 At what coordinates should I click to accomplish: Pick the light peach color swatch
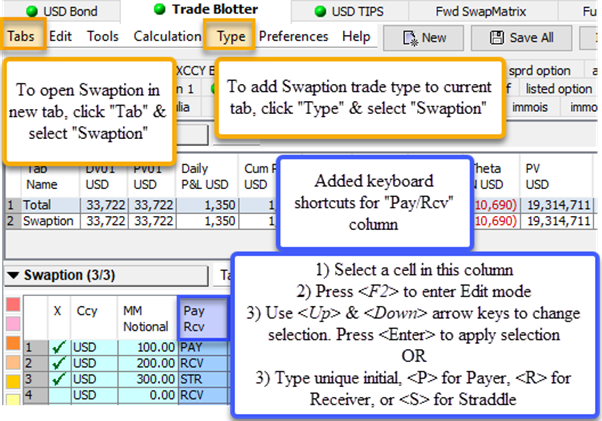(x=13, y=362)
